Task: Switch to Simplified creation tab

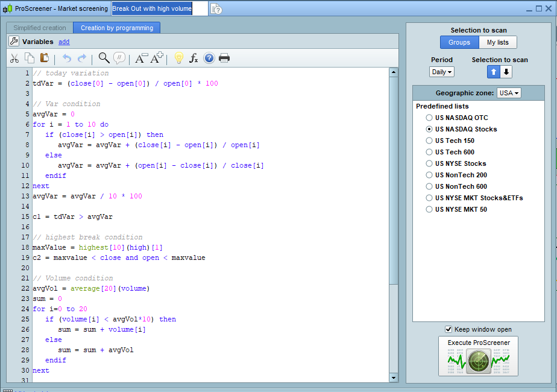Action: tap(40, 28)
